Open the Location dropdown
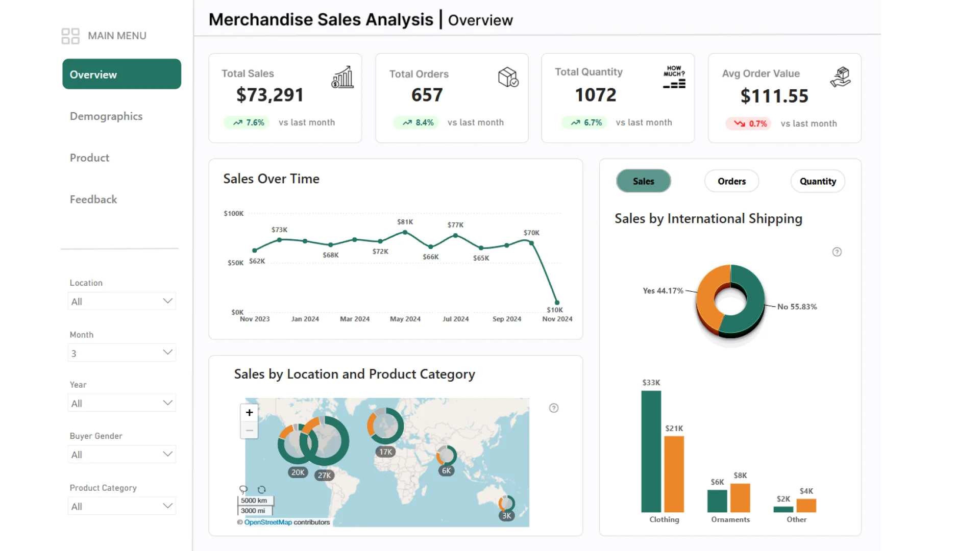 [122, 301]
